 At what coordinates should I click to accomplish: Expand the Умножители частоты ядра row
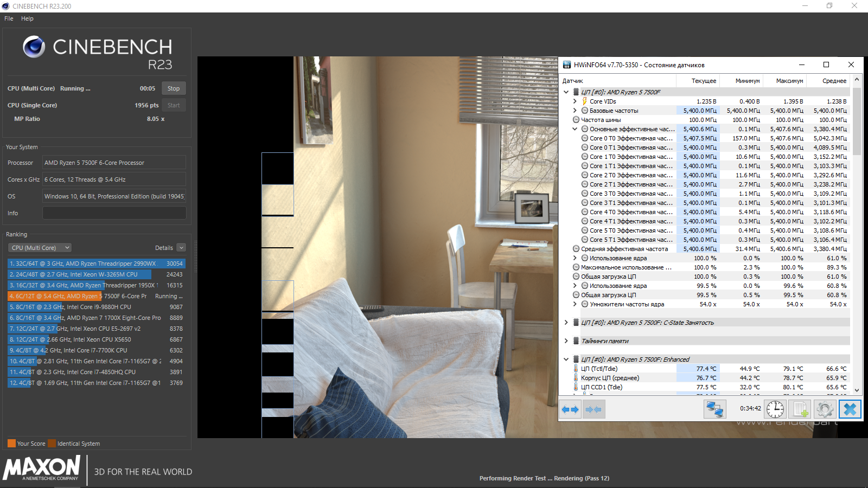coord(575,304)
